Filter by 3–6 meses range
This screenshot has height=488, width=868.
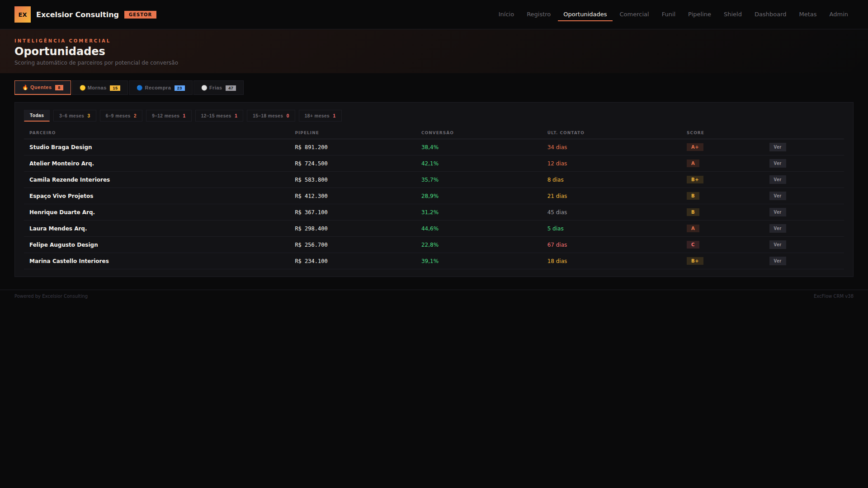75,116
